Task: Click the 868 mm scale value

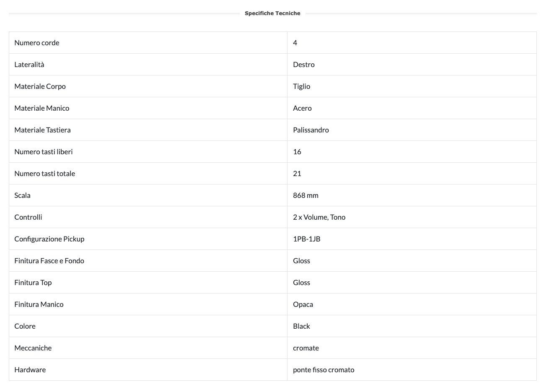Action: click(306, 195)
